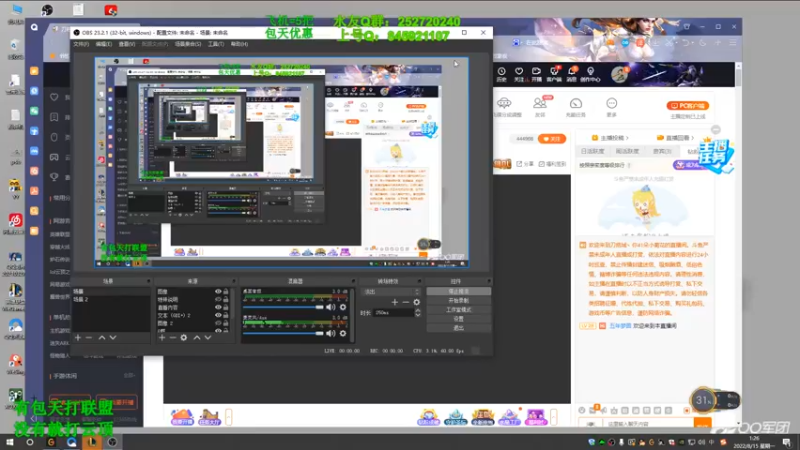The width and height of the screenshot is (800, 450).
Task: Open transition properties gear icon
Action: [416, 302]
